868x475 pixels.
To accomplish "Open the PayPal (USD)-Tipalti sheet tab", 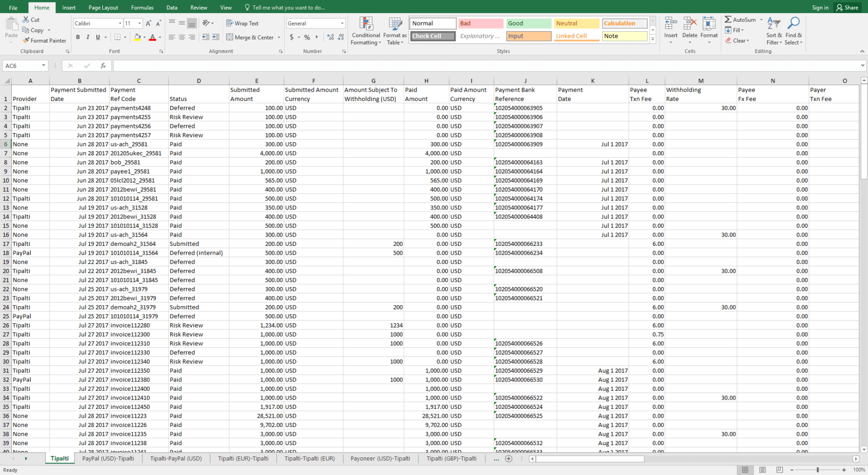I will click(x=108, y=459).
